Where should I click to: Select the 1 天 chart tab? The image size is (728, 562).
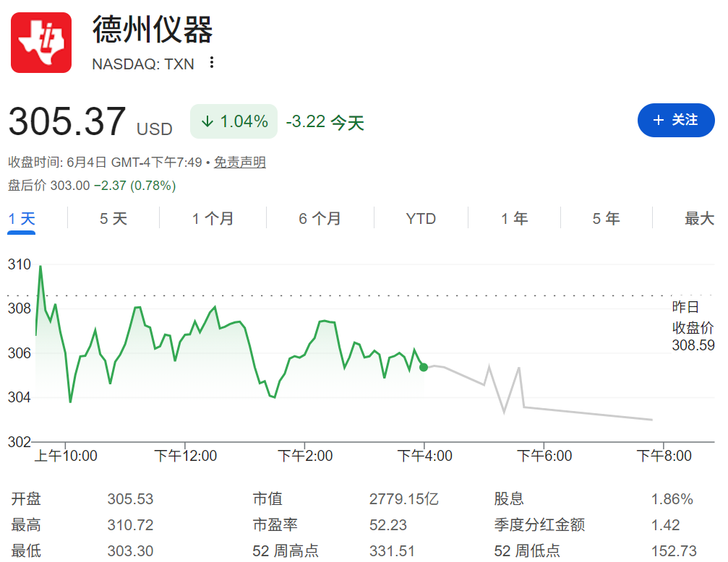(x=22, y=218)
